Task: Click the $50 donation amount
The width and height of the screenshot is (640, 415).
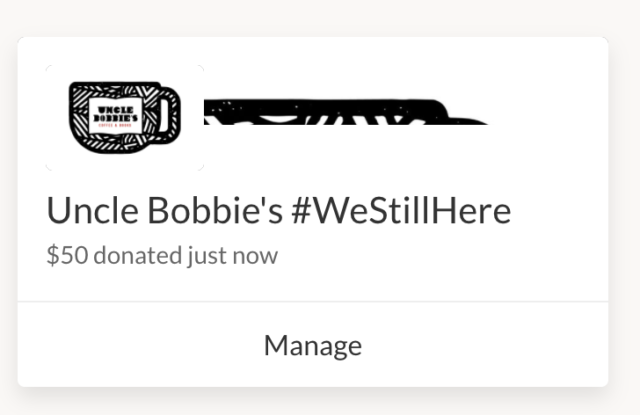Action: pos(67,255)
